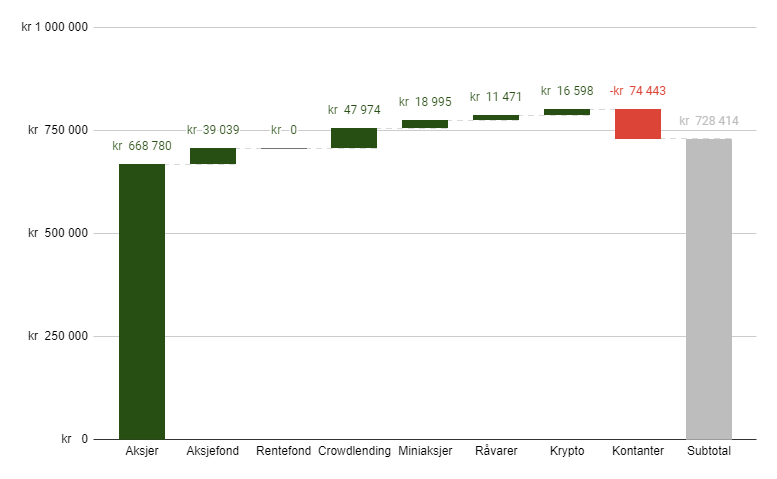Click the kr 47 974 data label

click(354, 109)
